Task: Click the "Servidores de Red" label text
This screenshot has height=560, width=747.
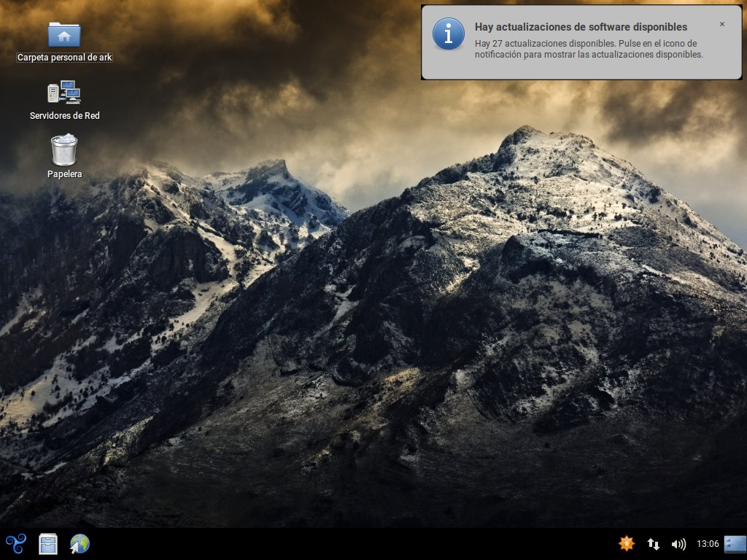Action: pyautogui.click(x=64, y=116)
